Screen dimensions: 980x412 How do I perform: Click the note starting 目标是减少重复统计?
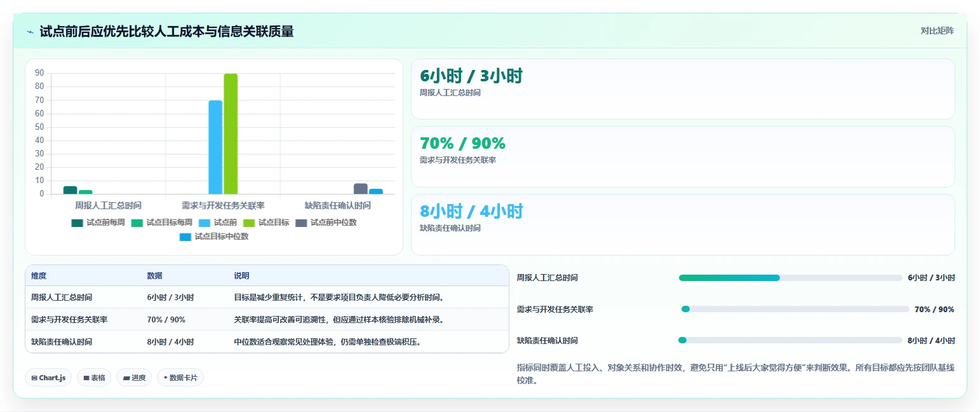[x=339, y=298]
